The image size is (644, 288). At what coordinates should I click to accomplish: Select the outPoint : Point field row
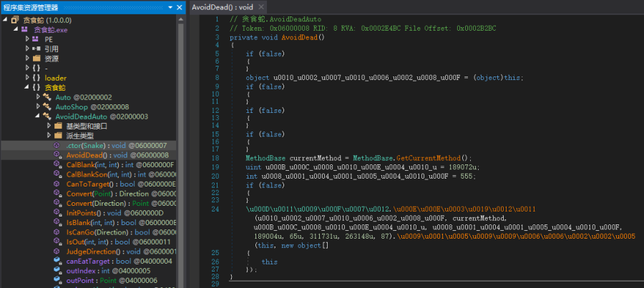tap(88, 280)
